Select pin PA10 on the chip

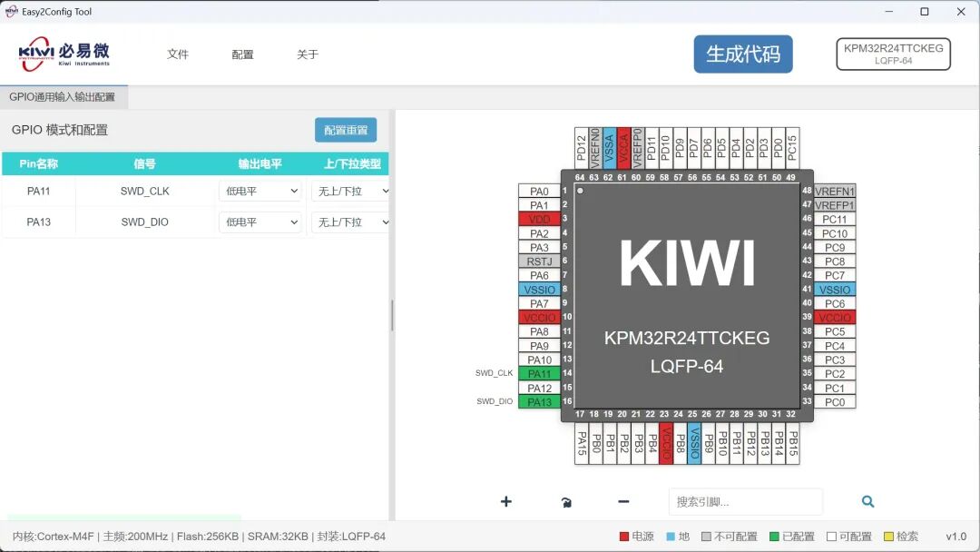tap(539, 360)
